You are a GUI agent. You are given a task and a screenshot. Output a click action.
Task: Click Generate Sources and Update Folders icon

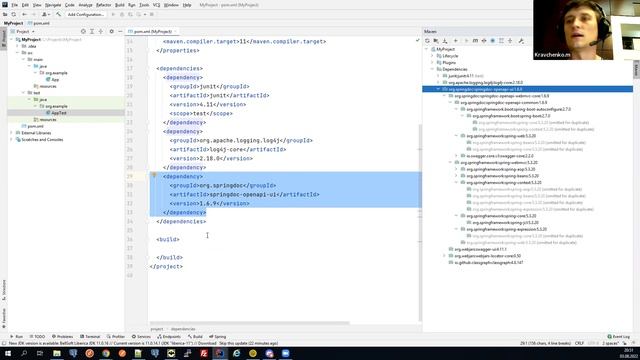point(436,41)
